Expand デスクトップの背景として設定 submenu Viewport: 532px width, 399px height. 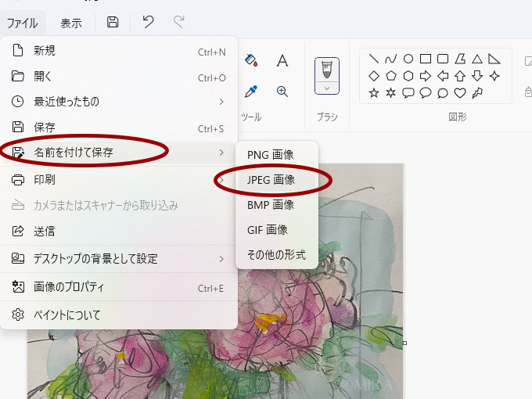221,258
